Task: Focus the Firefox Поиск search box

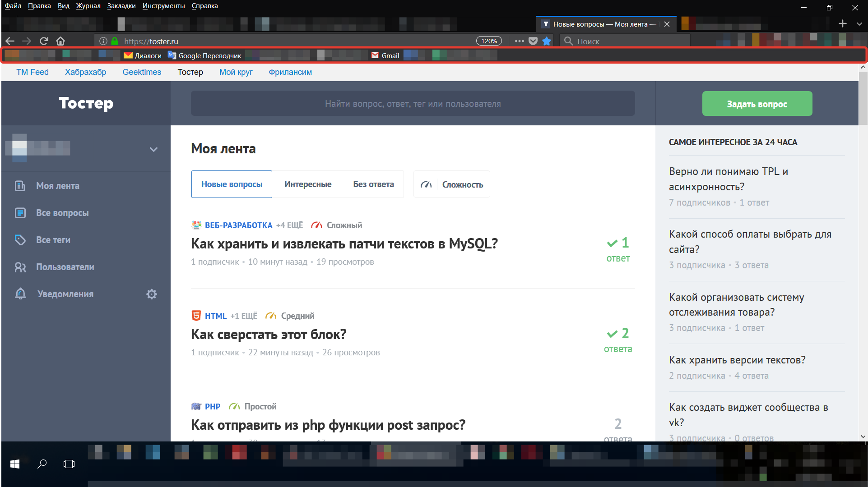Action: click(x=625, y=41)
